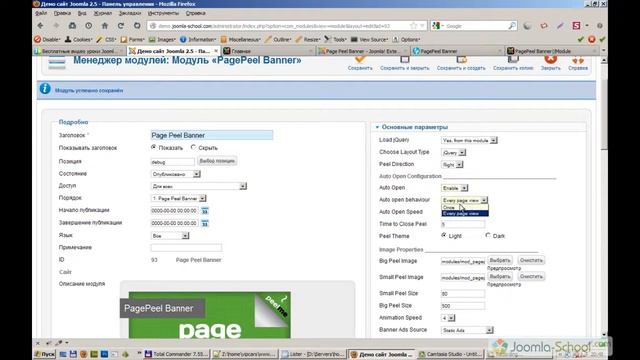Open the CSS menu in developer toolbar
The height and width of the screenshot is (360, 640).
click(x=106, y=40)
